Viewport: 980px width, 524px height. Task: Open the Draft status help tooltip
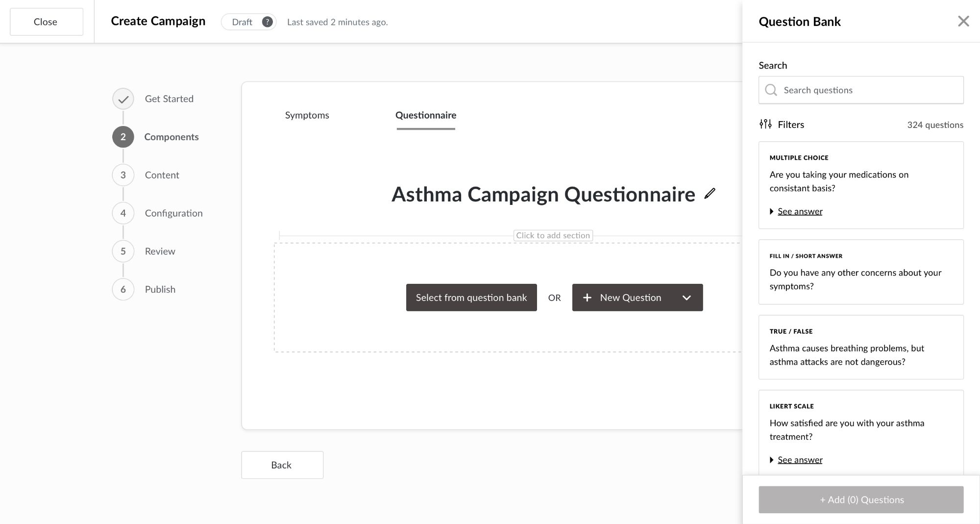[x=267, y=22]
